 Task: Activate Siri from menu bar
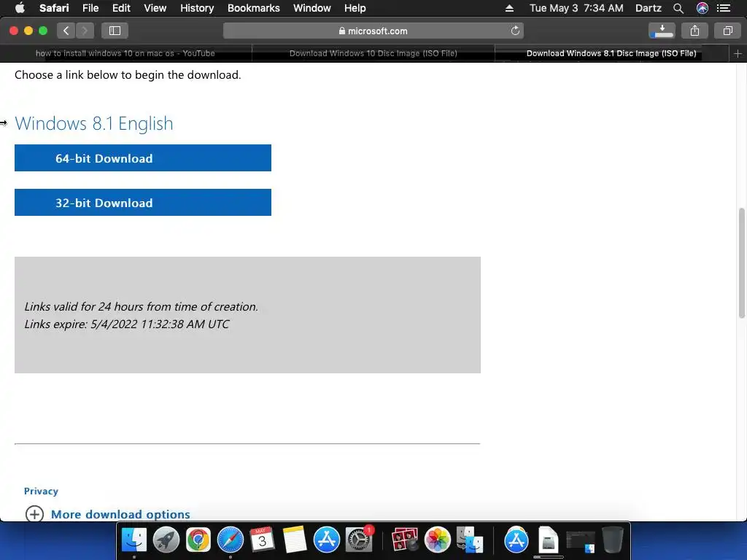pyautogui.click(x=703, y=8)
